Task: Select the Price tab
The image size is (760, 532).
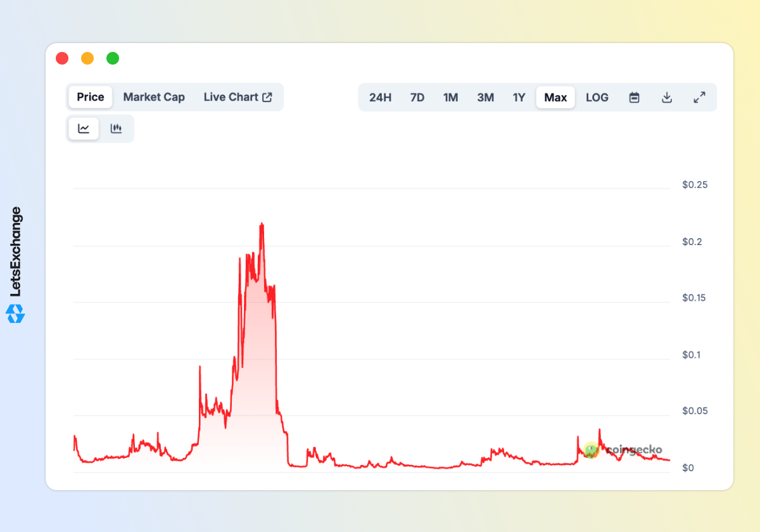Action: (x=91, y=97)
